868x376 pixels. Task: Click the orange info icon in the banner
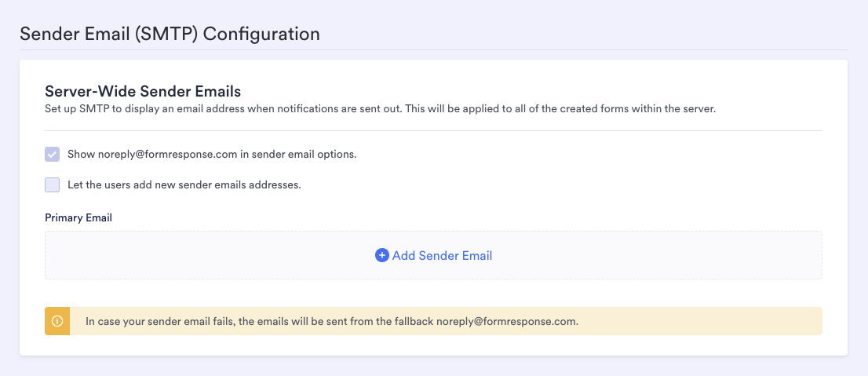click(57, 321)
